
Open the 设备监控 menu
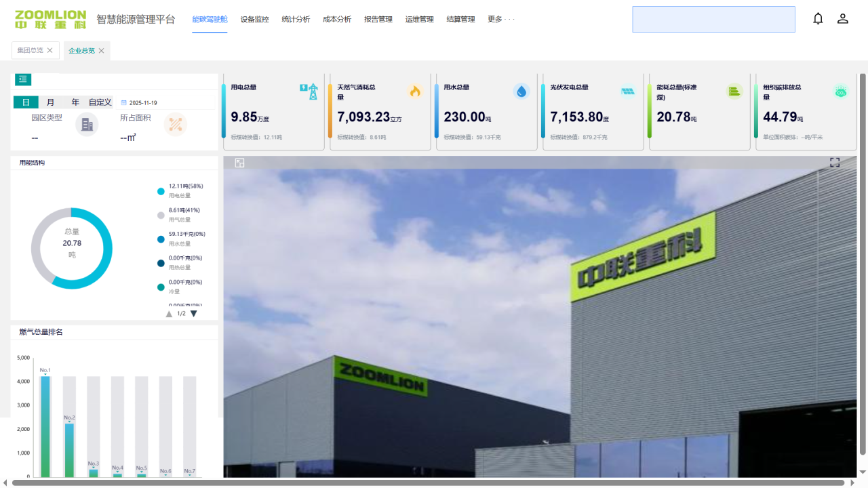pyautogui.click(x=254, y=20)
